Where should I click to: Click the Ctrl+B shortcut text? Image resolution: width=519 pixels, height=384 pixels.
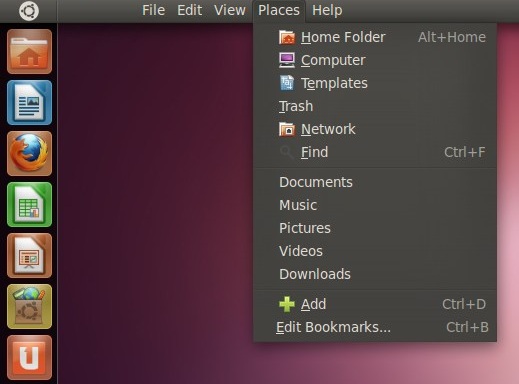coord(467,327)
